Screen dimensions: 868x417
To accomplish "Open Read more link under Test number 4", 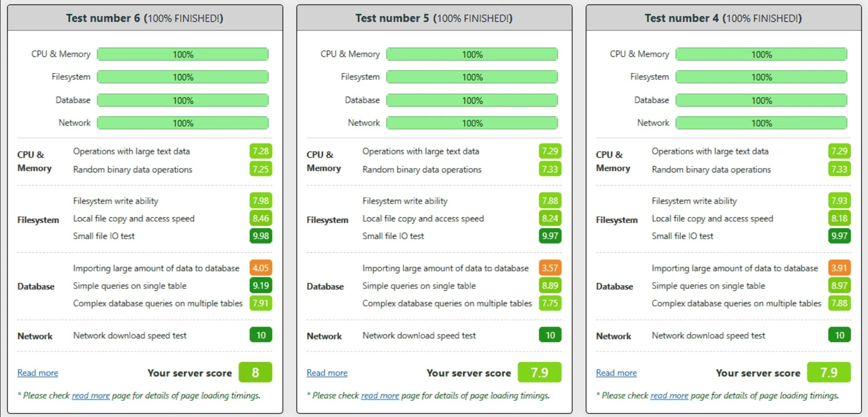I will (616, 373).
